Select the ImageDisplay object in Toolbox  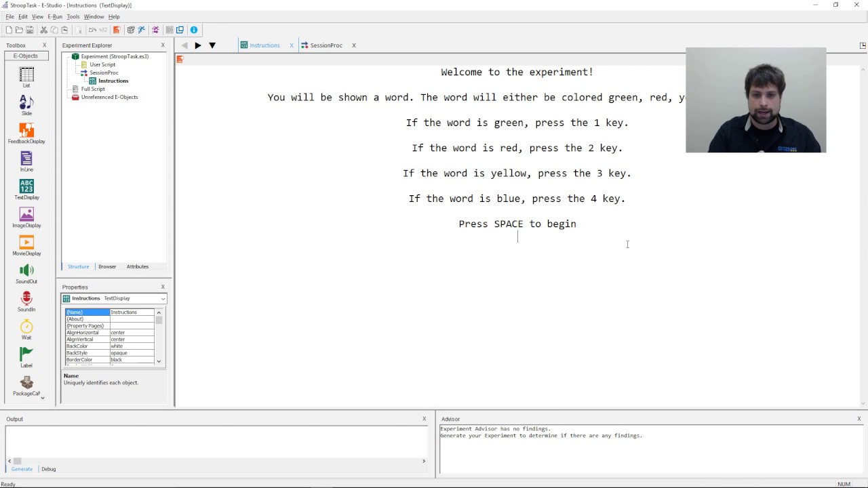[26, 217]
